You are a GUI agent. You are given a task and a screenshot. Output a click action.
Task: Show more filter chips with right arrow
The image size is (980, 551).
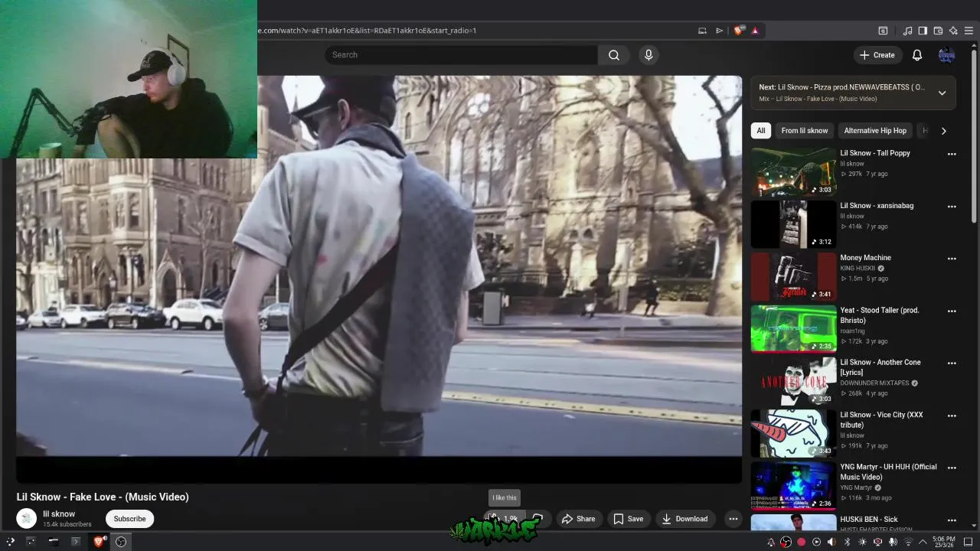(x=943, y=131)
